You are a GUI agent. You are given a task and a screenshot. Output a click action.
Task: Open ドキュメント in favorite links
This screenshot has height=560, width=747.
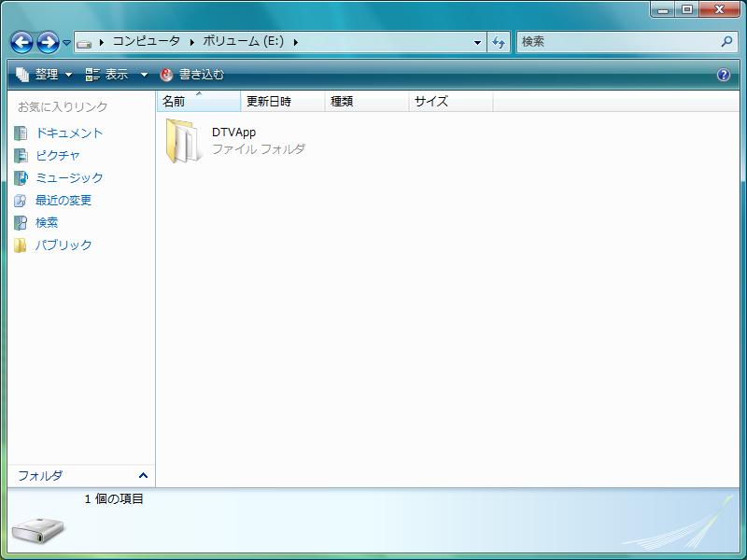[69, 133]
